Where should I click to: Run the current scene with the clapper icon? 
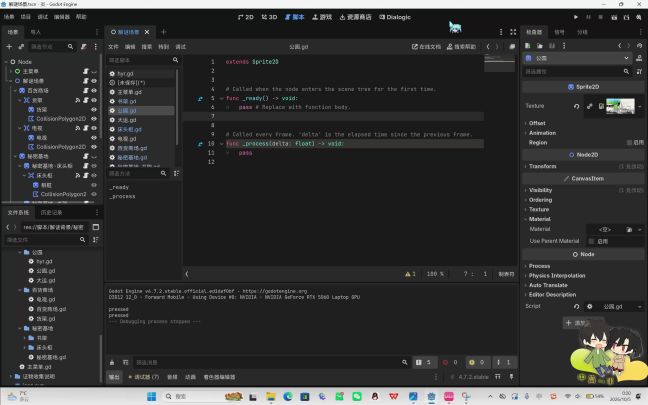point(614,17)
